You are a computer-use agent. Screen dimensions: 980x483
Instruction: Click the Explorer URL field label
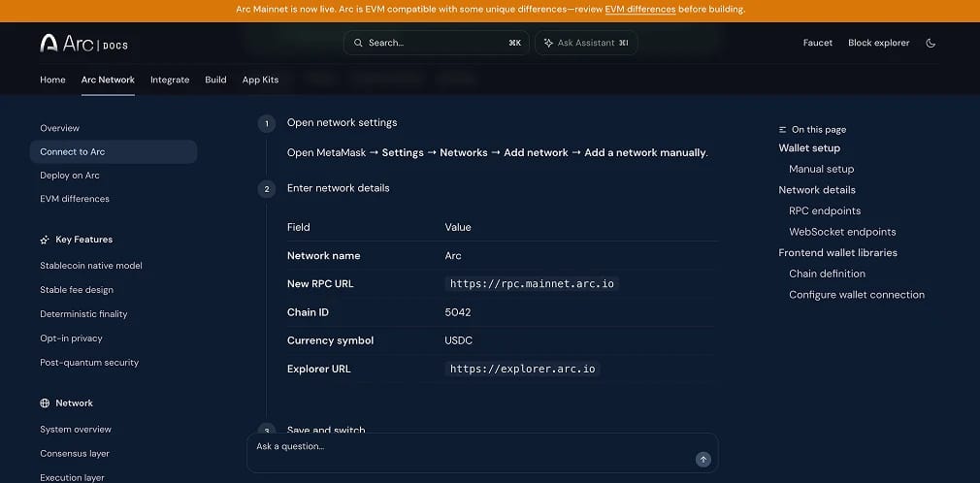coord(319,369)
